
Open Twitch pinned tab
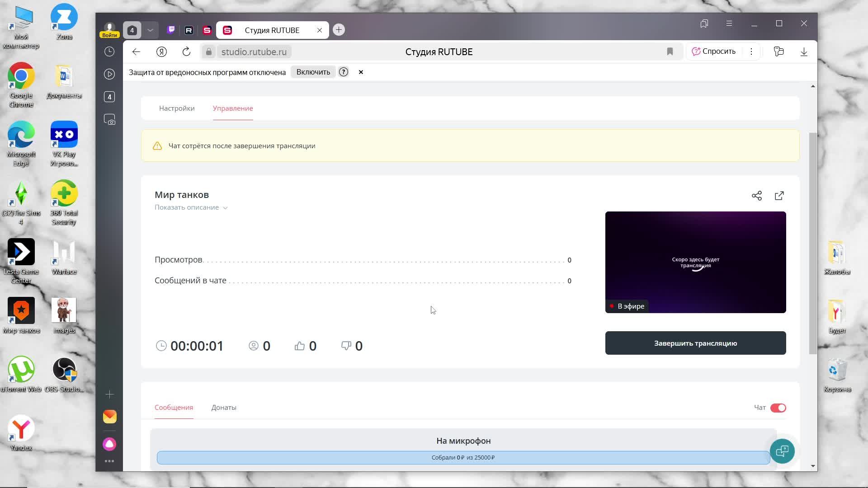[171, 30]
